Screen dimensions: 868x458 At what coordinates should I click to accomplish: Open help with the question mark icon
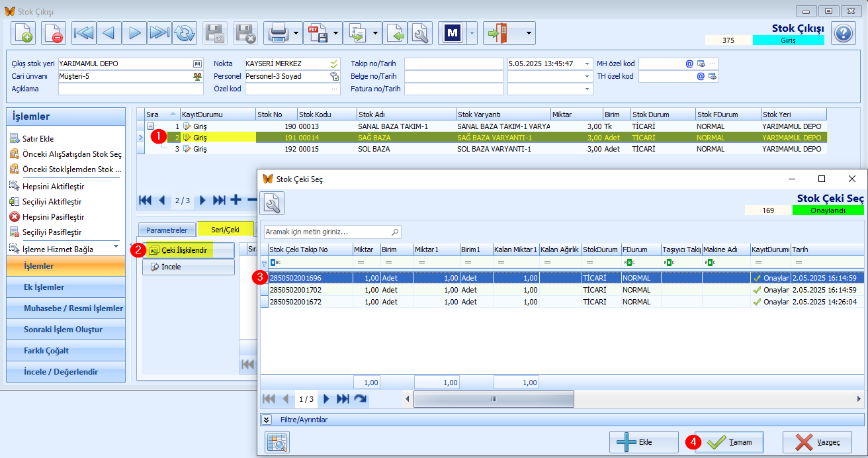(x=843, y=33)
